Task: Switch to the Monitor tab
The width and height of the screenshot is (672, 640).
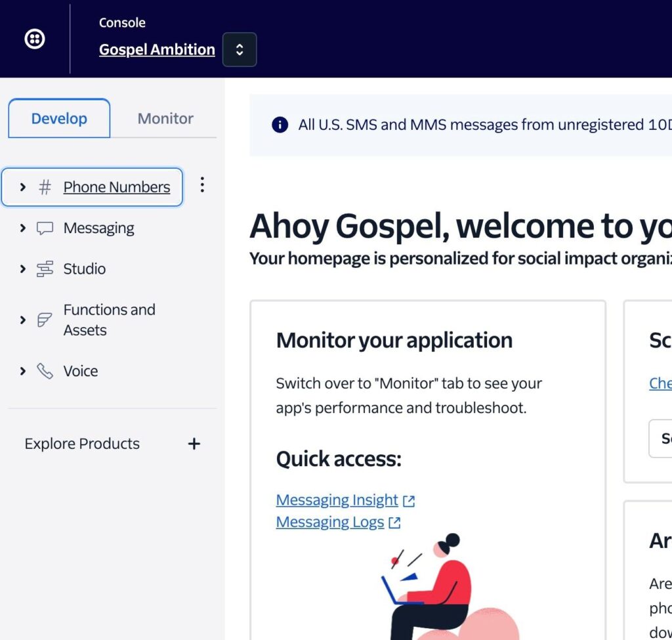Action: [x=165, y=119]
